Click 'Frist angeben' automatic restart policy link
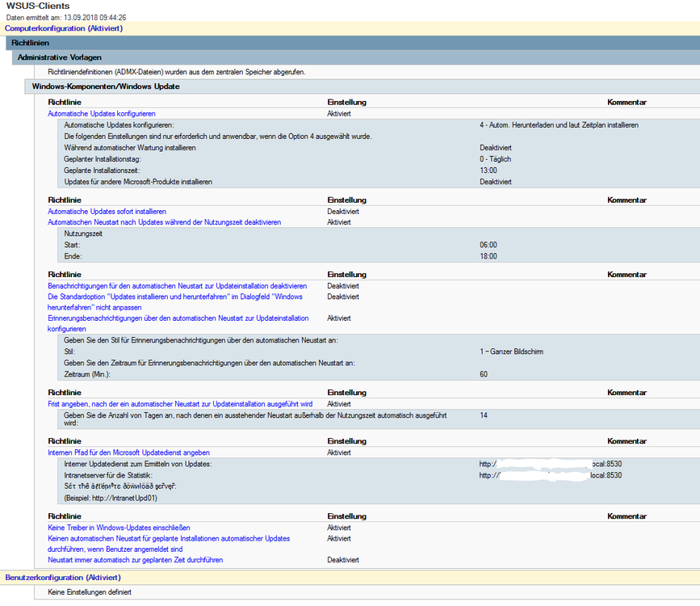700x606 pixels. pyautogui.click(x=180, y=404)
